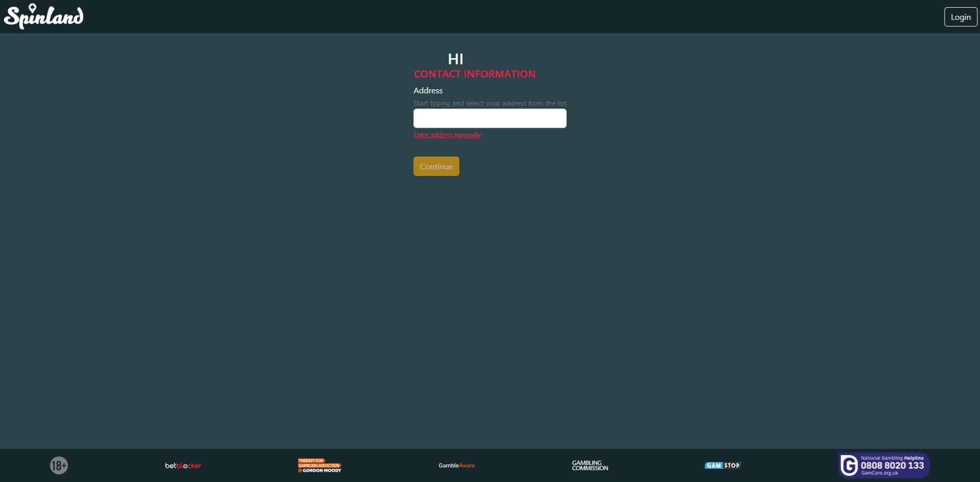Click the GamCare 'G' emblem icon
This screenshot has width=980, height=482.
pos(849,465)
